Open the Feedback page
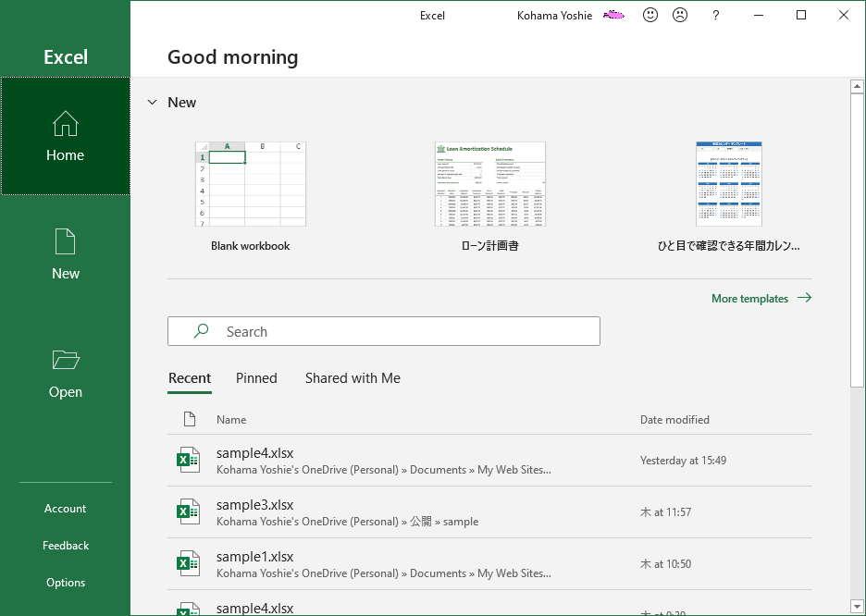 [65, 546]
